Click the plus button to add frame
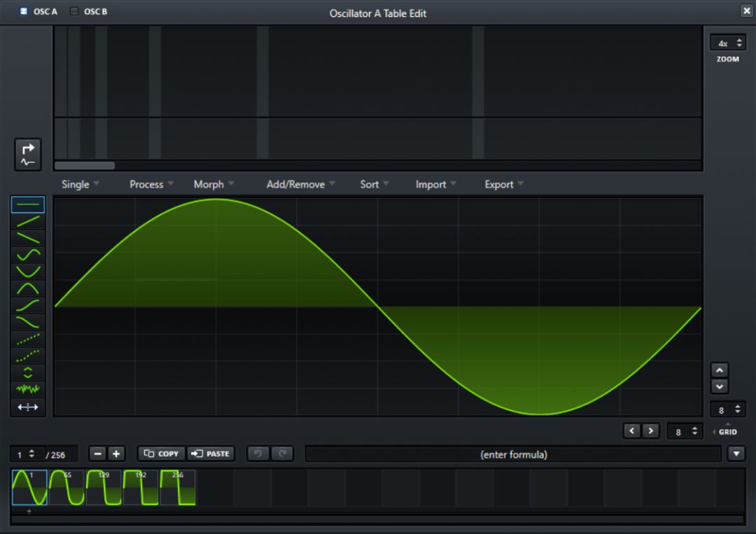Viewport: 756px width, 534px height. click(116, 454)
